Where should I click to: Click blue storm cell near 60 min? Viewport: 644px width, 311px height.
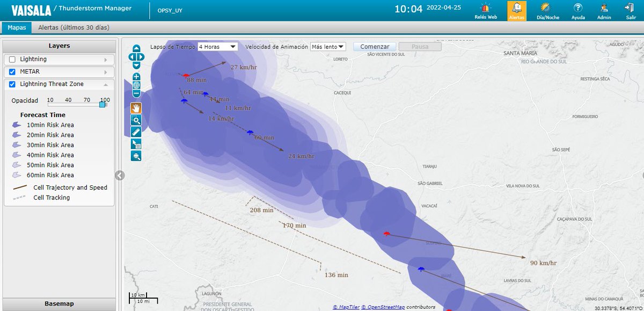(x=250, y=132)
